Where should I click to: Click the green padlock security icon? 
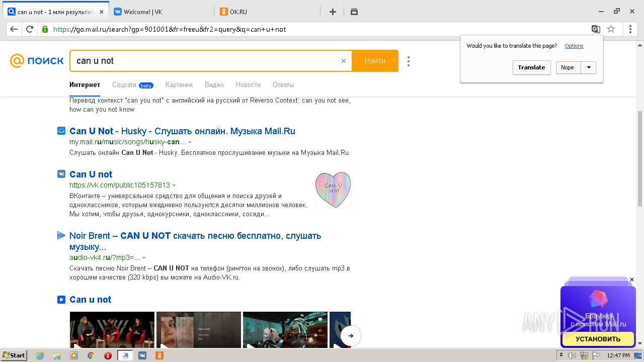pos(45,29)
